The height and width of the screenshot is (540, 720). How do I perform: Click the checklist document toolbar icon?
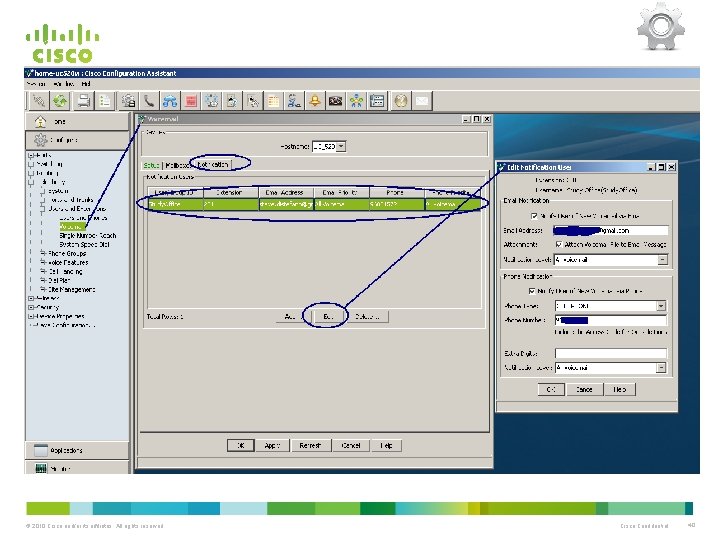[x=105, y=101]
